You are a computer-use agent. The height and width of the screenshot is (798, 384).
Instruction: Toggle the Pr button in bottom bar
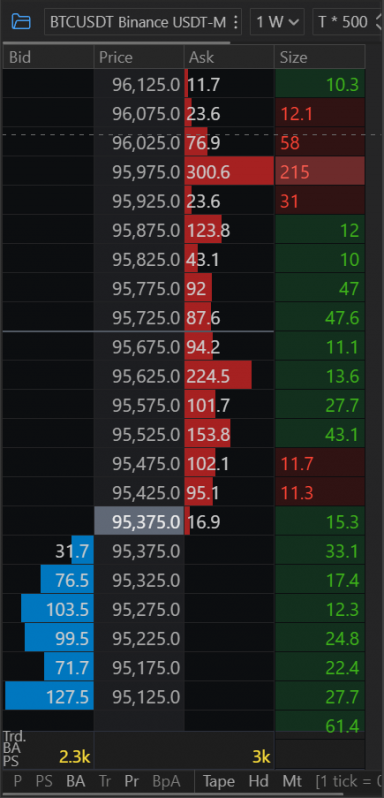[x=132, y=781]
